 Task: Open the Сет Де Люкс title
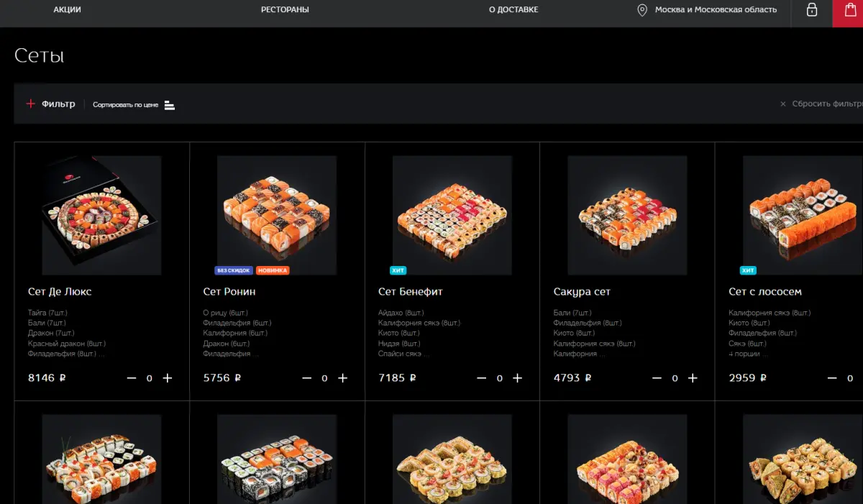(60, 292)
